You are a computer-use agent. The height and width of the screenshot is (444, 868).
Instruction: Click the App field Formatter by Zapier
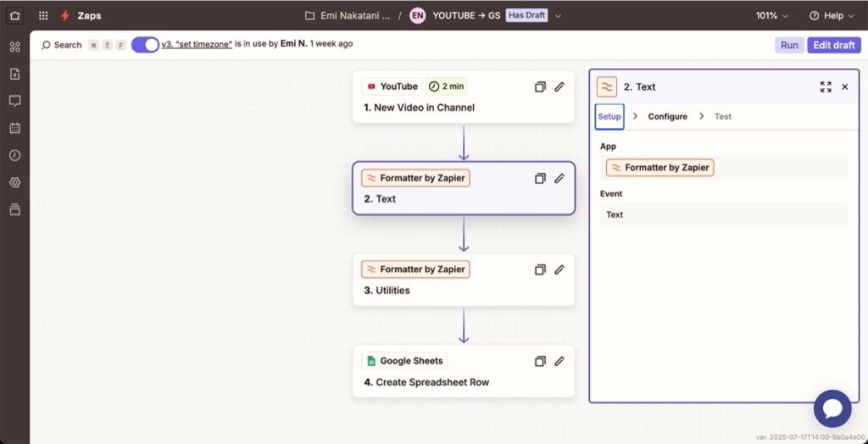tap(724, 168)
